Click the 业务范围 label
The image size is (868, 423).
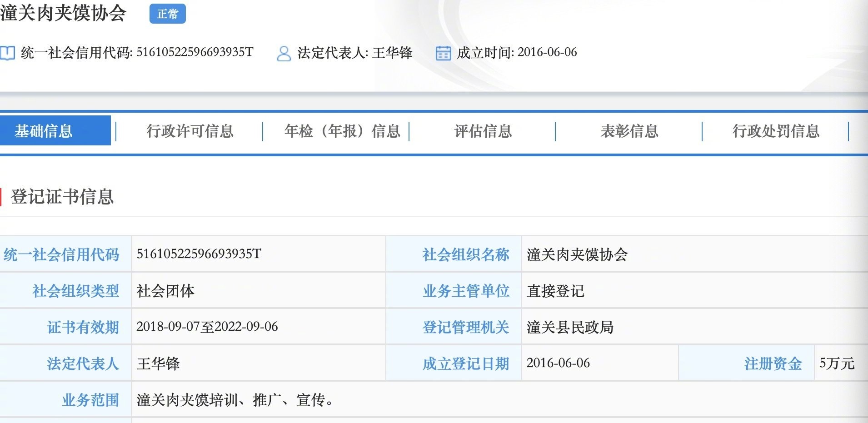coord(90,400)
